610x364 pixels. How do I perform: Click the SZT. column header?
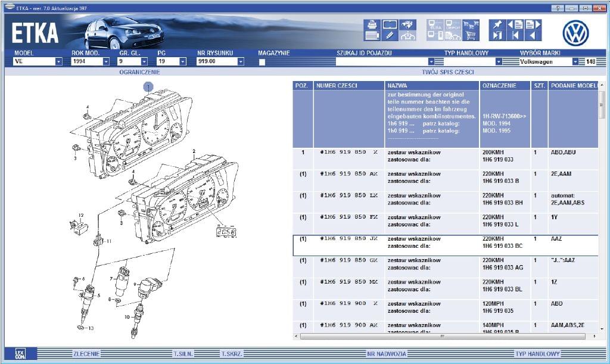pos(539,86)
